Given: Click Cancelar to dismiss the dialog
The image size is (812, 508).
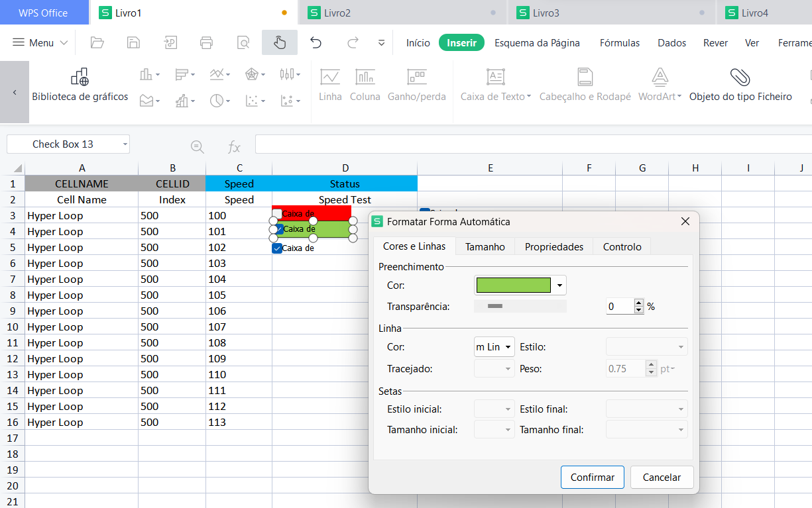Looking at the screenshot, I should point(662,477).
